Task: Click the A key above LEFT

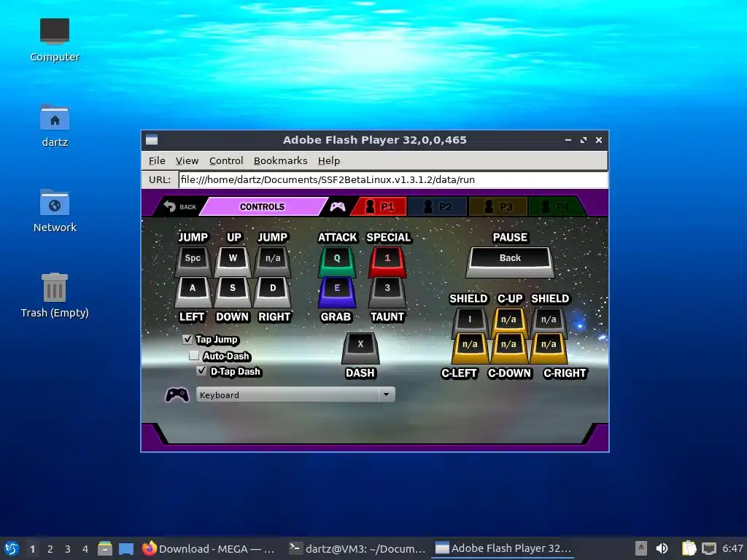Action: [x=193, y=292]
